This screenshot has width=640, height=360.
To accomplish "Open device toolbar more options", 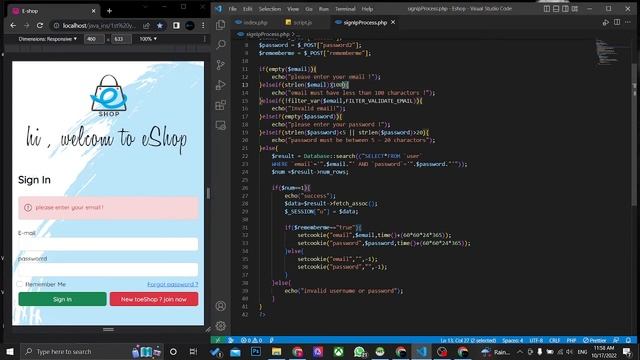I will [204, 39].
